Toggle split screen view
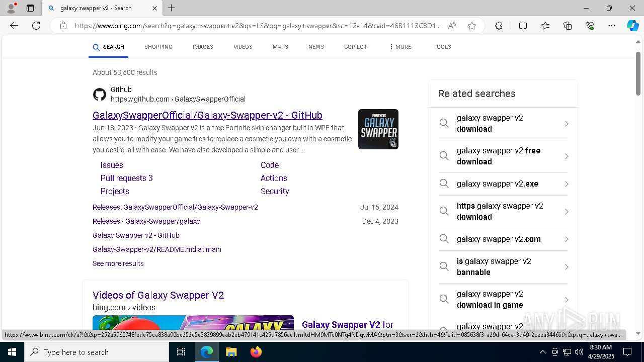Viewport: 644px width, 362px height. tap(523, 26)
